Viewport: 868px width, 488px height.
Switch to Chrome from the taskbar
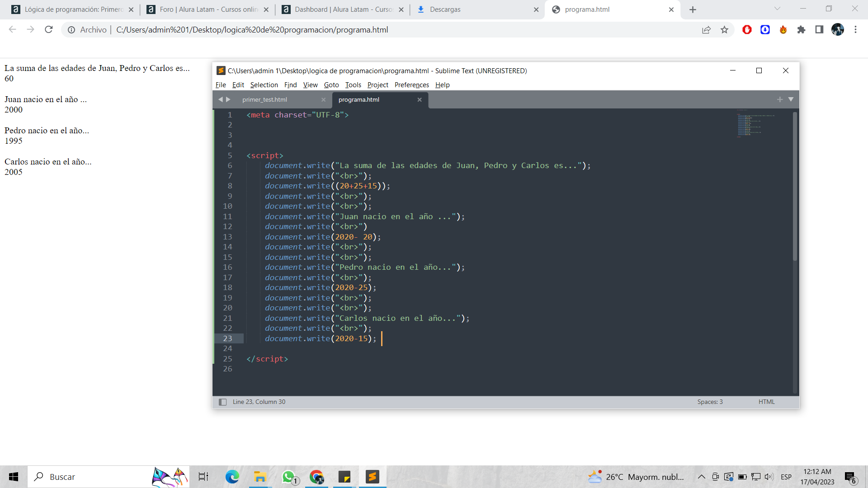pos(316,477)
